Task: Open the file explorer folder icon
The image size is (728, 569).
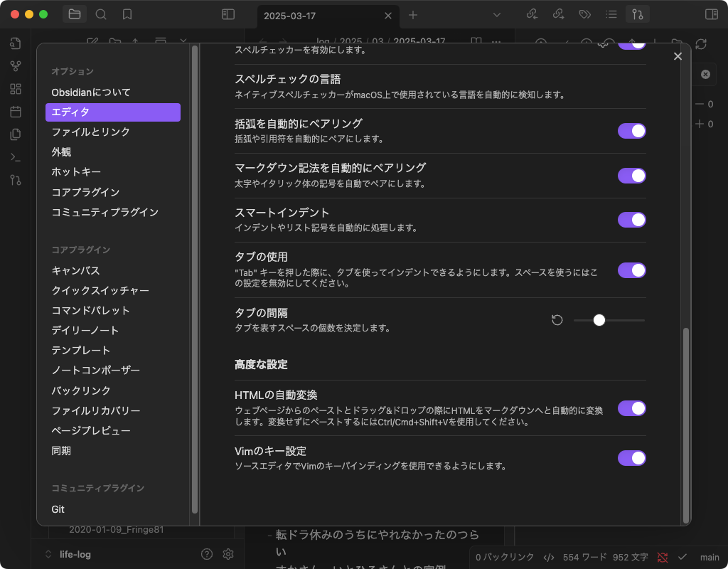Action: coord(74,14)
